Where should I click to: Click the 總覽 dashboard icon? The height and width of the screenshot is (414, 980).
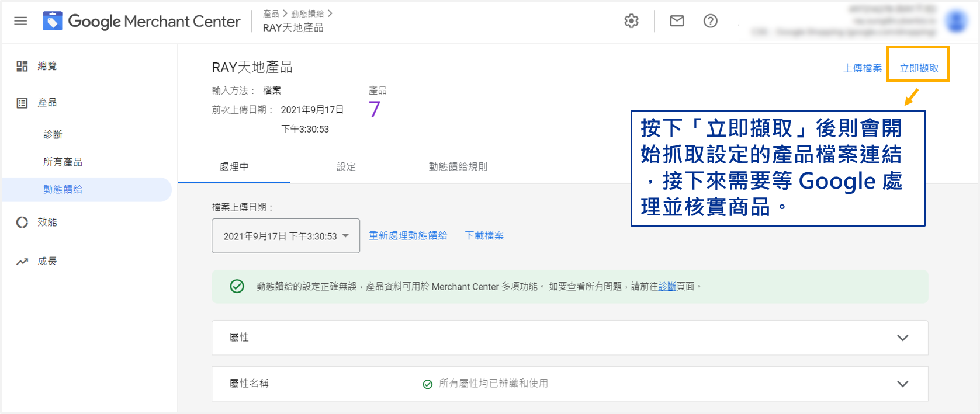coord(22,66)
